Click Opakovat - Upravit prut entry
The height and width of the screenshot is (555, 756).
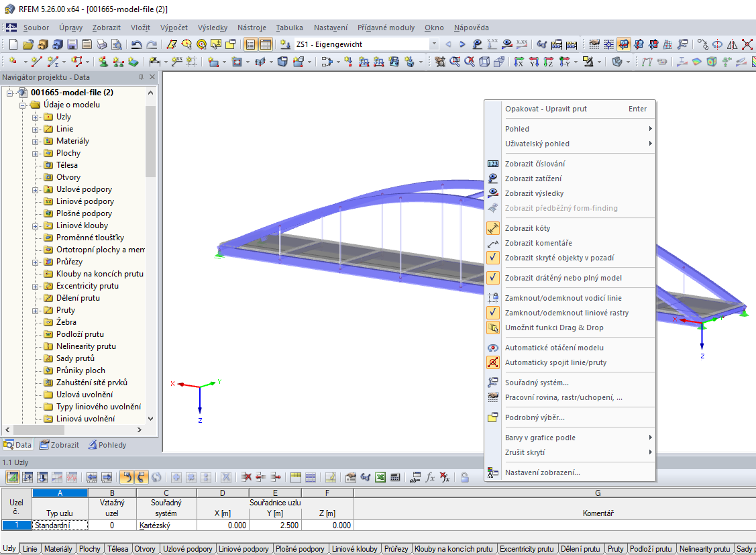(x=569, y=109)
